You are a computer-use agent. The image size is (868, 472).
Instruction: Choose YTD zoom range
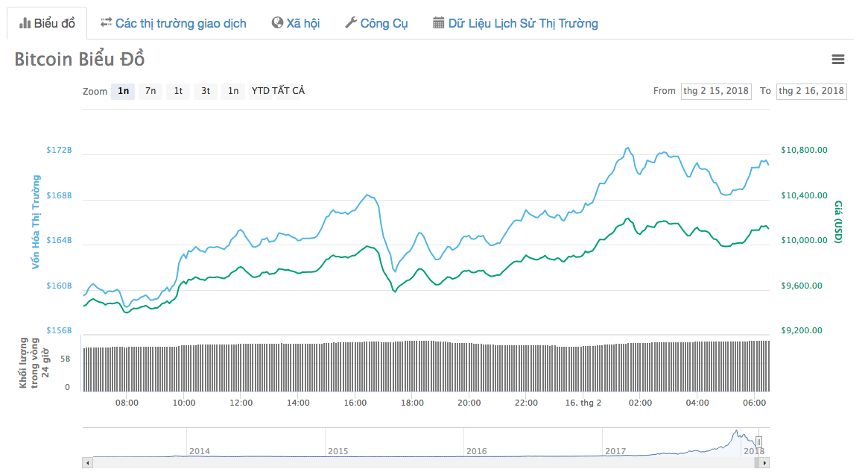260,91
